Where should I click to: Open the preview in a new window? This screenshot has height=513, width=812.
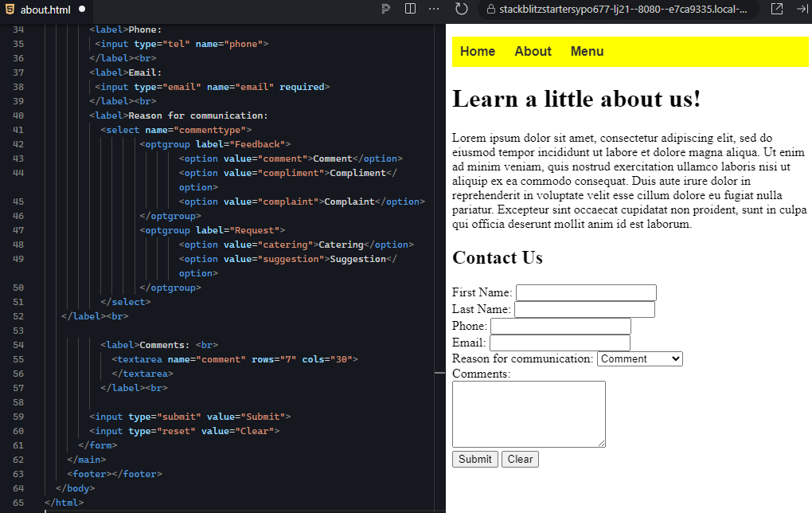coord(777,10)
